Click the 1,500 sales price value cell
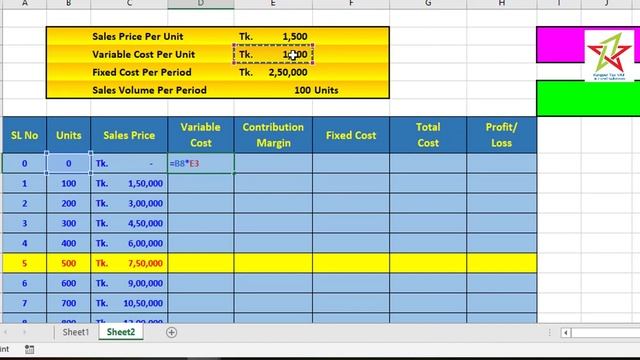Viewport: 640px width, 360px height. coord(273,36)
